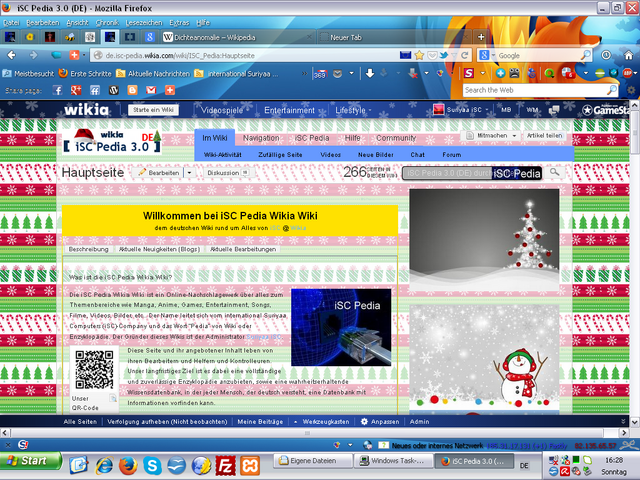Image resolution: width=640 pixels, height=480 pixels.
Task: Open Bearbeiten dropdown arrow beside edit button
Action: [x=189, y=173]
